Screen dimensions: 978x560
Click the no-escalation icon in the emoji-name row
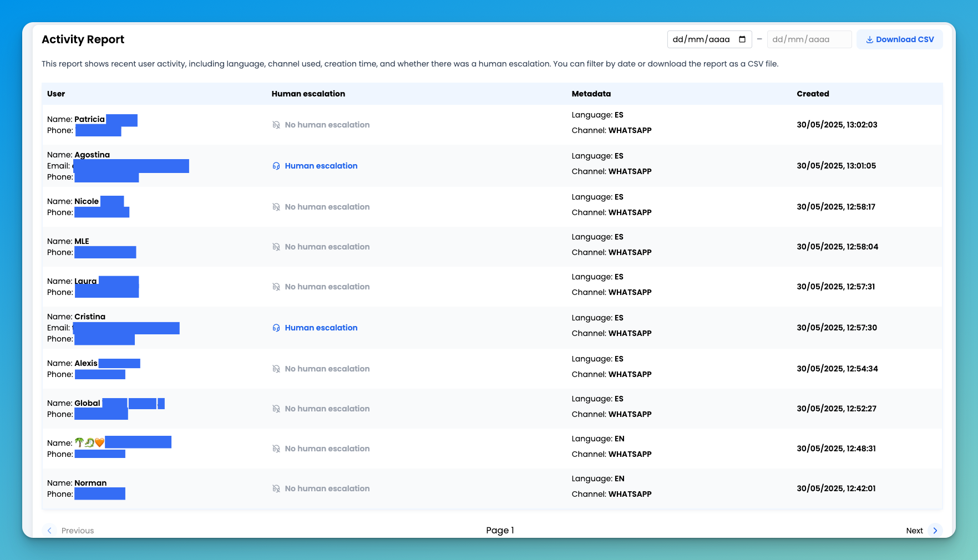276,449
